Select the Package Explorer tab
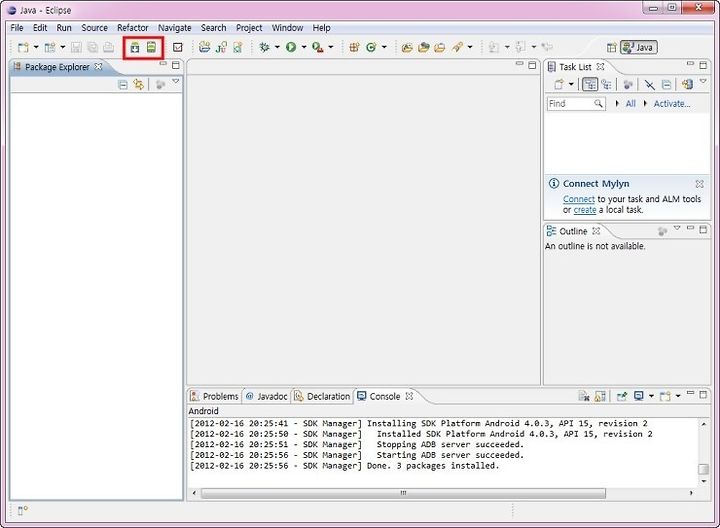This screenshot has height=528, width=720. pos(57,67)
